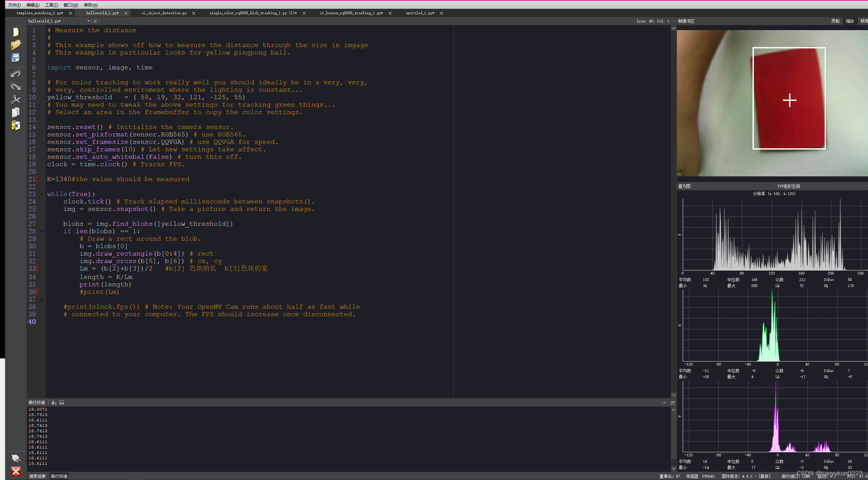This screenshot has height=480, width=868.
Task: Clear the serial terminal with broom icon
Action: coord(54,402)
